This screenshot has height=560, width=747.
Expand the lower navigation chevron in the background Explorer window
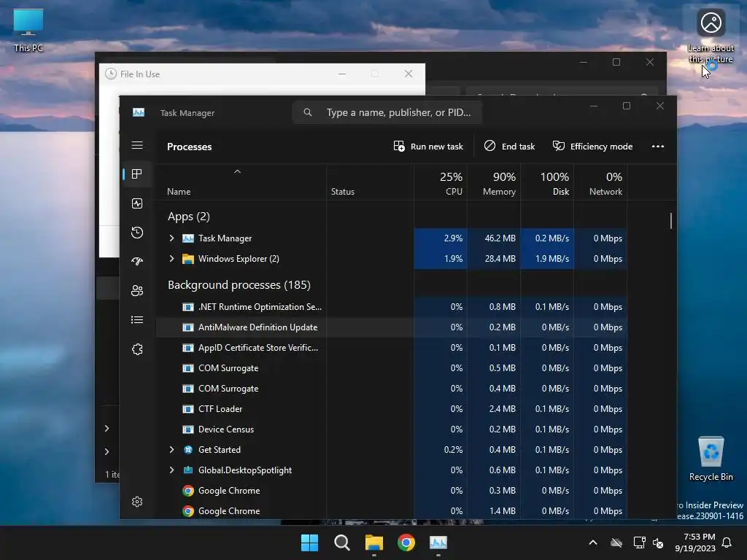click(107, 451)
